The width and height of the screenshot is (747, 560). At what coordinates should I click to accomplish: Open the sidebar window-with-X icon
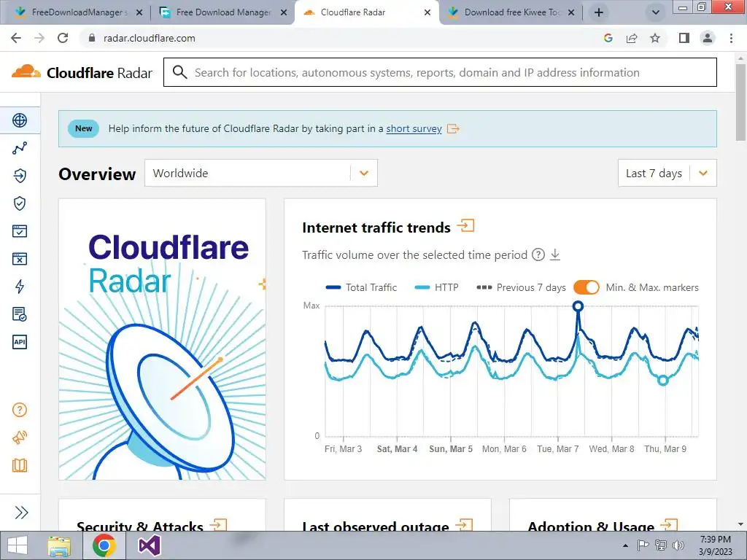point(20,259)
